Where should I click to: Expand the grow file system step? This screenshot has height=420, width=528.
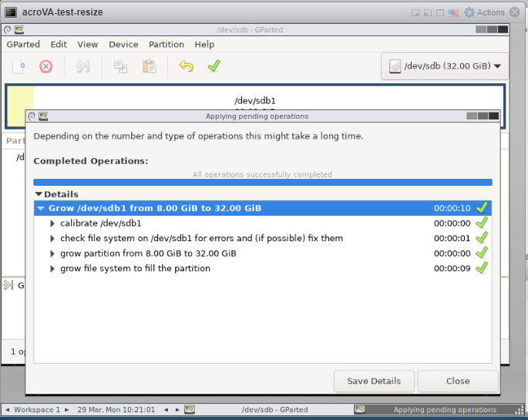pos(52,268)
